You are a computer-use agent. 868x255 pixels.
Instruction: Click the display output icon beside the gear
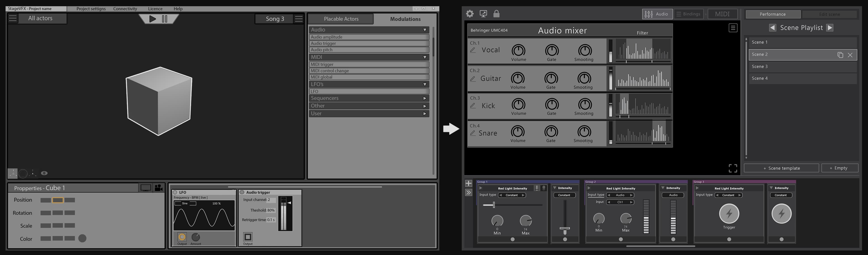point(483,14)
